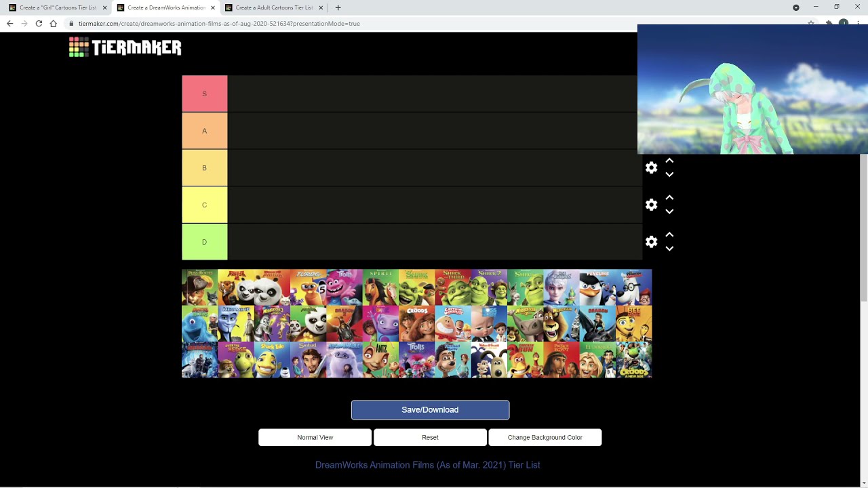The image size is (868, 488).
Task: Select the Puss in Boots poster
Action: pyautogui.click(x=199, y=287)
